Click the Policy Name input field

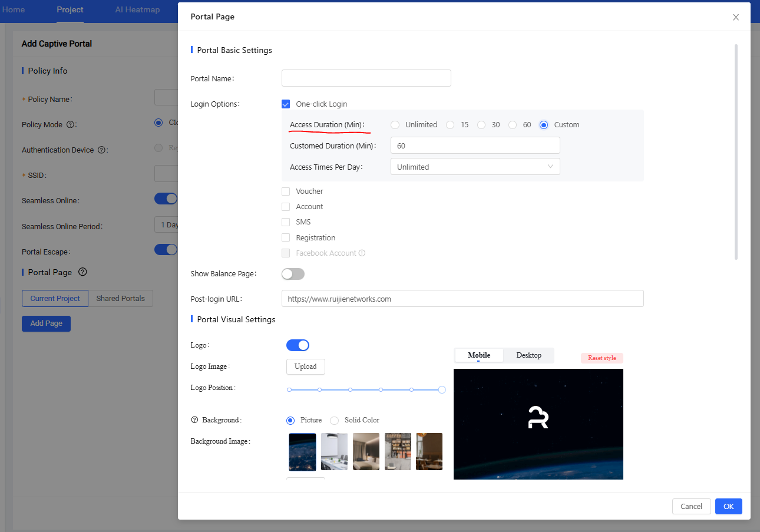(166, 98)
